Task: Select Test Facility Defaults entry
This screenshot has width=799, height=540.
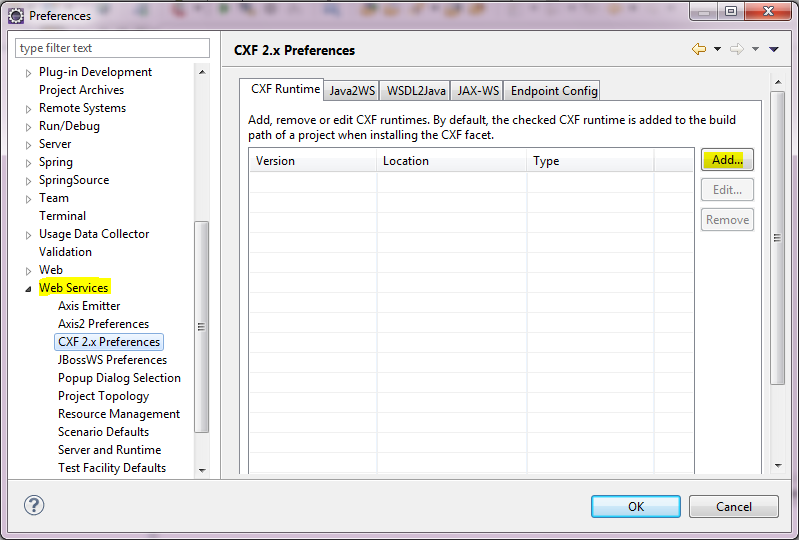Action: pyautogui.click(x=112, y=468)
